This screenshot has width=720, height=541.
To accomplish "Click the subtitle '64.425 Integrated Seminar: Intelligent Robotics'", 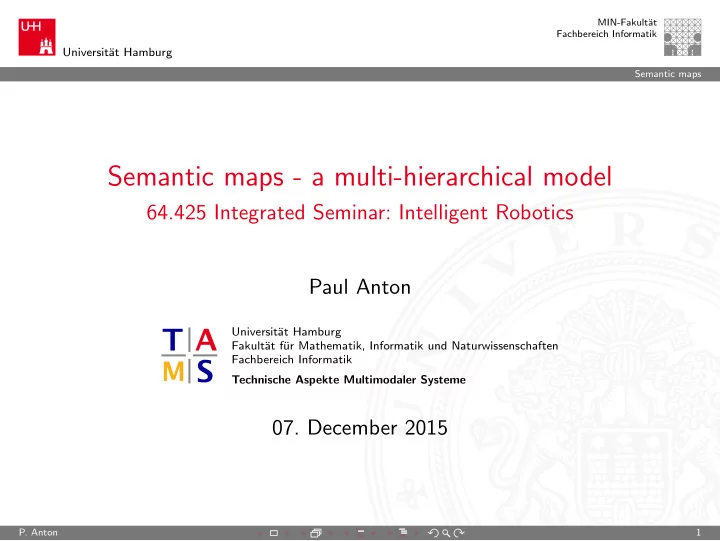I will (360, 213).
